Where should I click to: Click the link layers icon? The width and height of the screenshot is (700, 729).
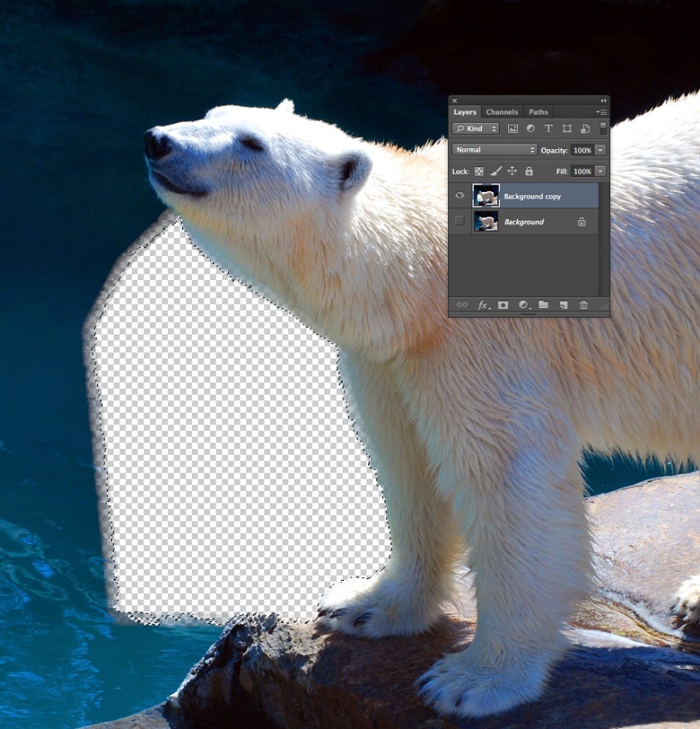coord(462,305)
